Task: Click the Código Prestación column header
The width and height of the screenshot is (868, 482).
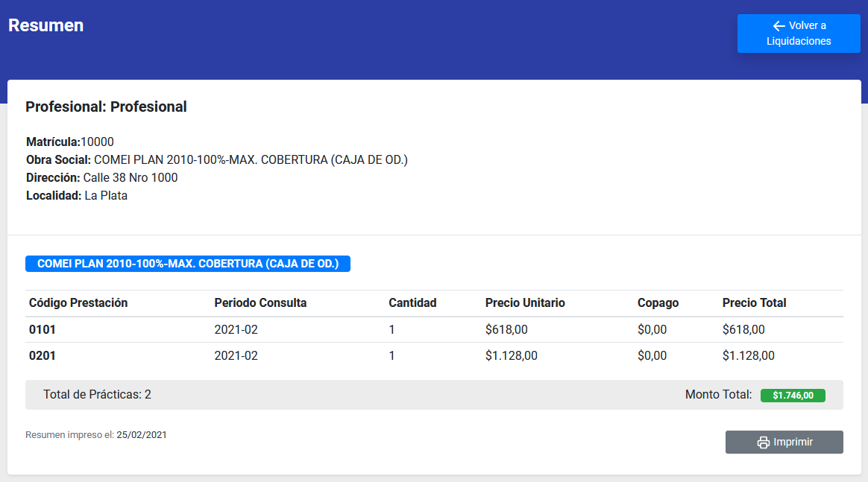Action: (x=78, y=302)
